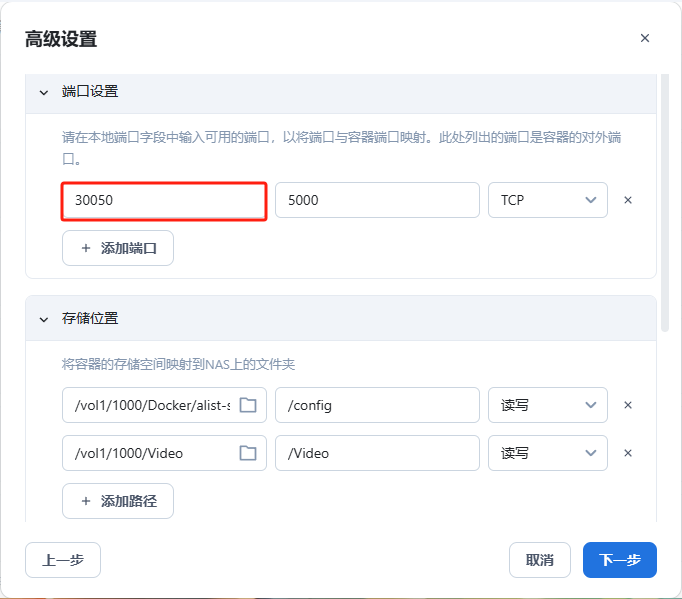Viewport: 682px width, 599px height.
Task: Remove the 30050 port mapping row
Action: tap(628, 200)
